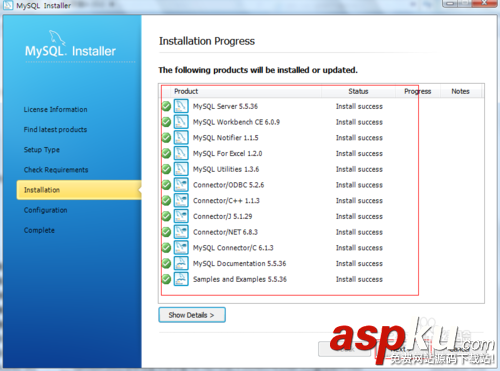Image resolution: width=500 pixels, height=371 pixels.
Task: Click green checkmark beside MySQL Notifier 1.1.5
Action: (166, 138)
